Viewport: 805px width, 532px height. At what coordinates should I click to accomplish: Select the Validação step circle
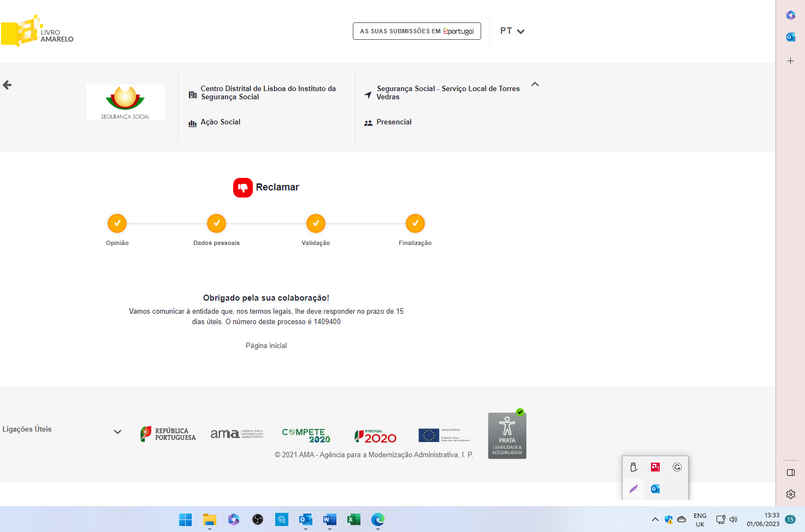[316, 223]
